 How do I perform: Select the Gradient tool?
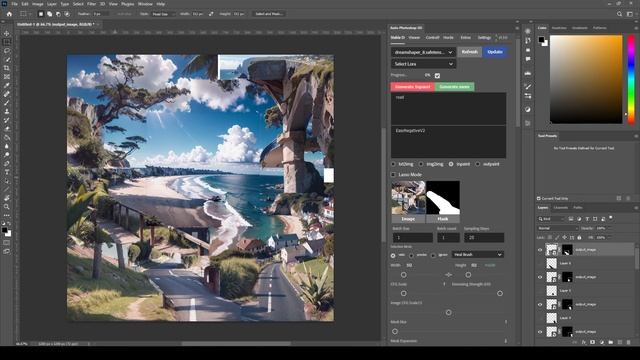[x=7, y=138]
